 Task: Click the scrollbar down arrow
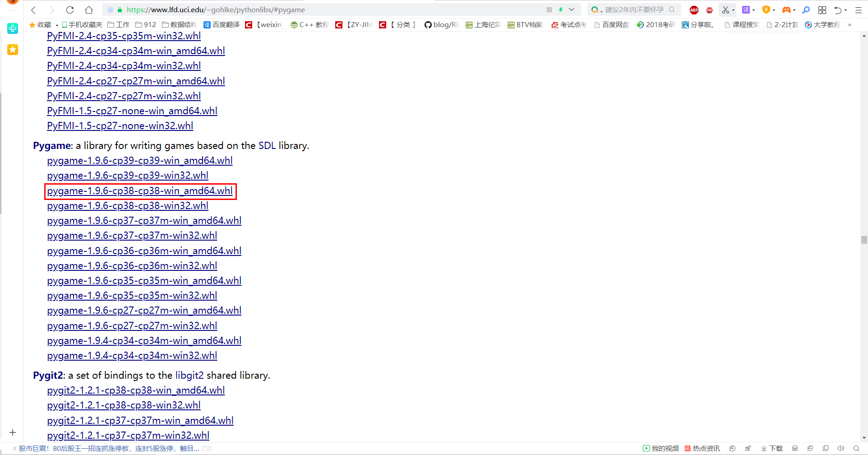click(864, 438)
